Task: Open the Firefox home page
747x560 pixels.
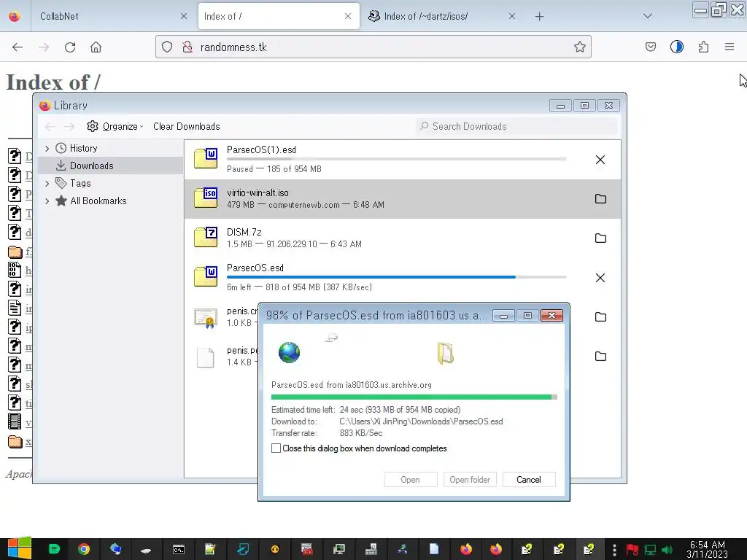Action: 96,47
